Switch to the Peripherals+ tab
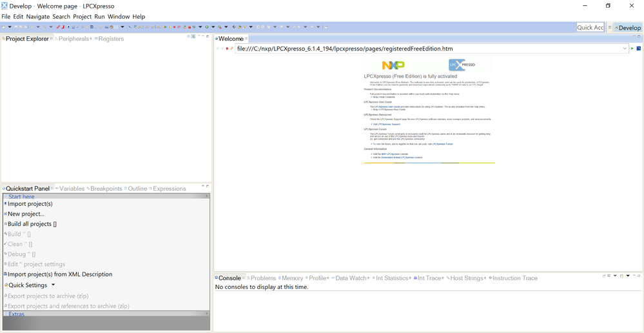 coord(73,39)
